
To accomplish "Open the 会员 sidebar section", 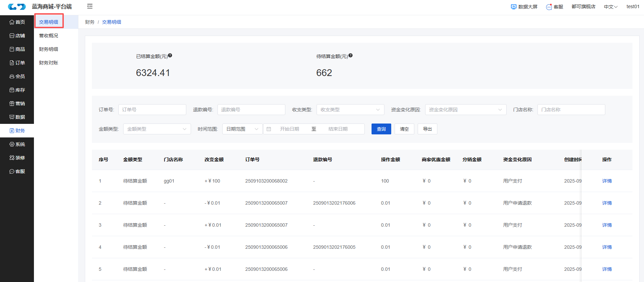I will (x=17, y=76).
